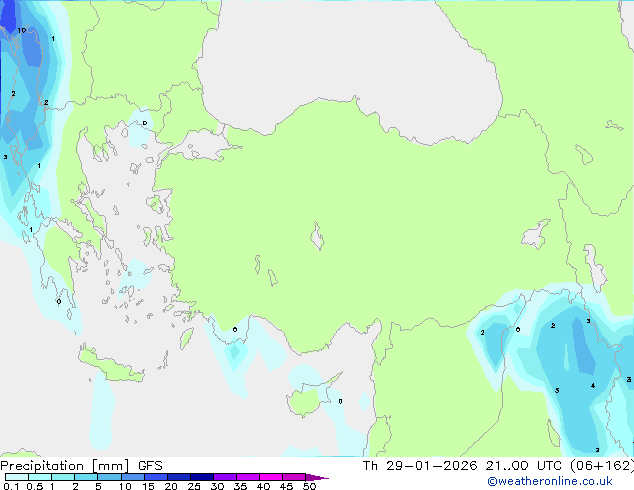
Task: Click the 15–20 mm legend color box
Action: [x=155, y=477]
